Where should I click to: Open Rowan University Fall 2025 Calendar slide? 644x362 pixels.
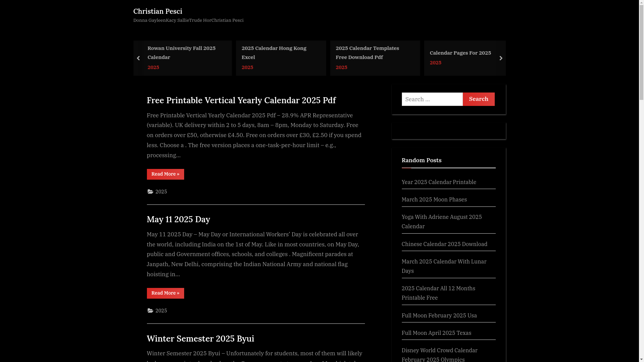click(181, 53)
